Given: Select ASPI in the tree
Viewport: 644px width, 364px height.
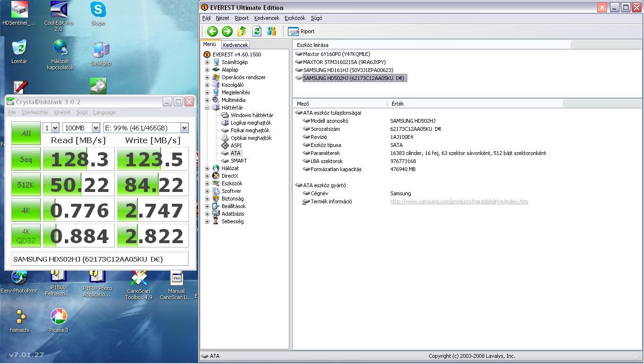Looking at the screenshot, I should pos(236,146).
